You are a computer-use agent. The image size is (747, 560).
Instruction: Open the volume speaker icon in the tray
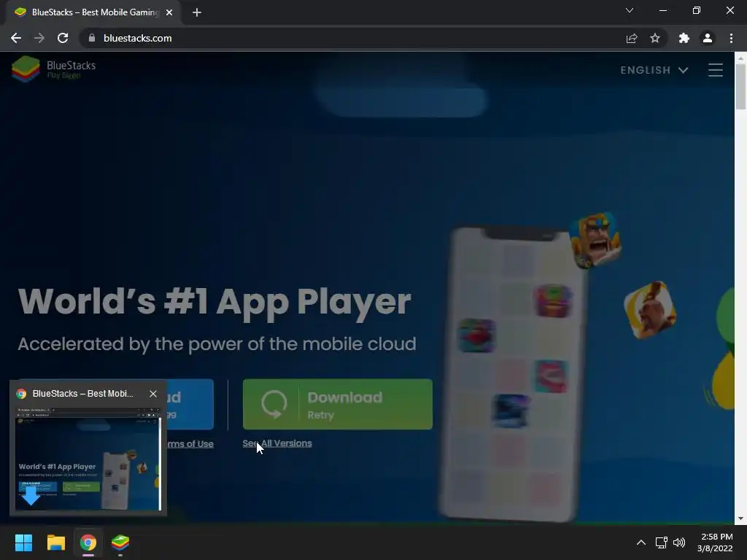tap(679, 542)
